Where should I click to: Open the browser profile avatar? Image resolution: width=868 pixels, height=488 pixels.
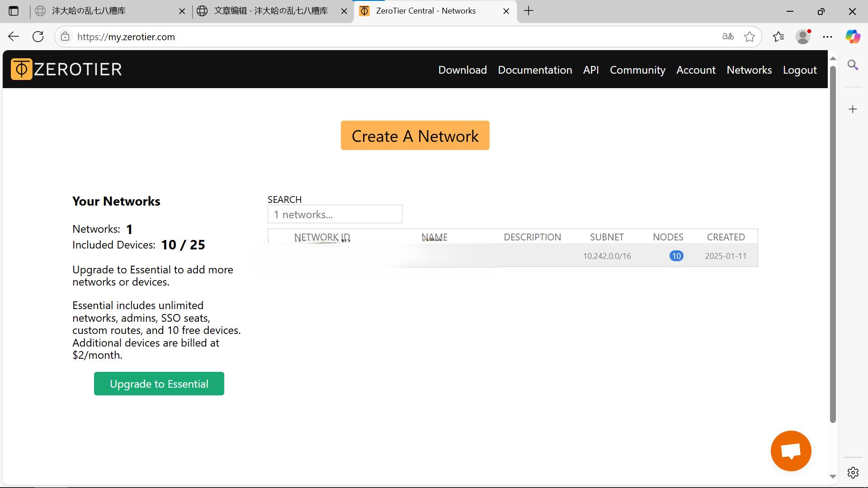pos(803,37)
